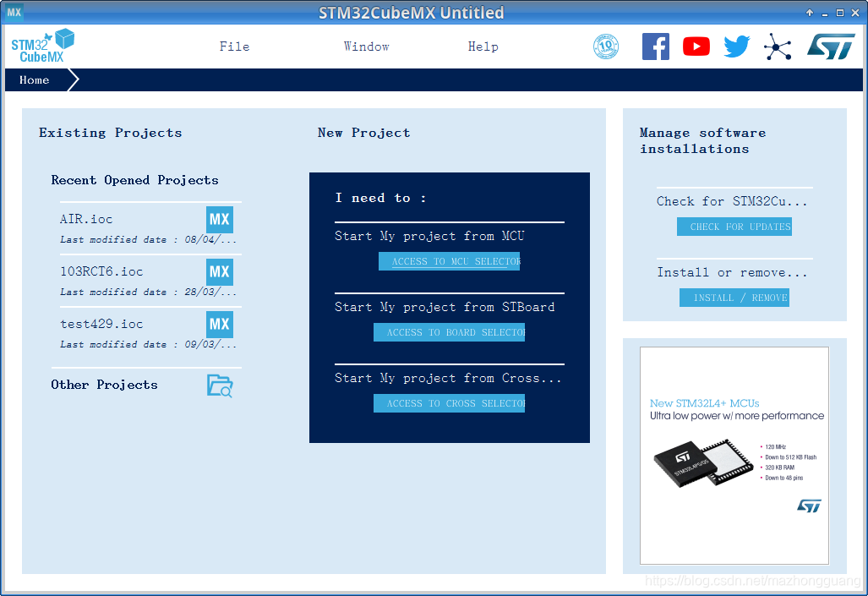The image size is (868, 596).
Task: Click 'New Project' heading
Action: pyautogui.click(x=363, y=133)
